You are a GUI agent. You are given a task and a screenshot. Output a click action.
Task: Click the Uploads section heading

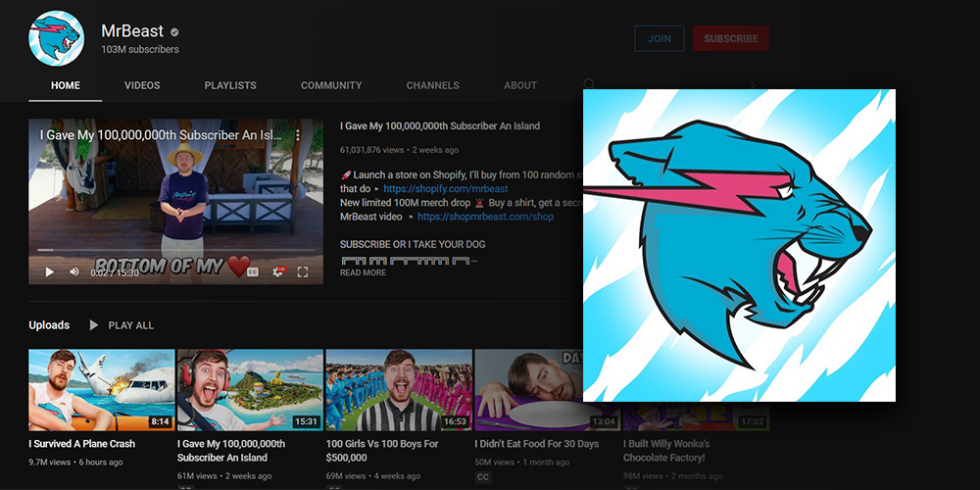pyautogui.click(x=49, y=325)
